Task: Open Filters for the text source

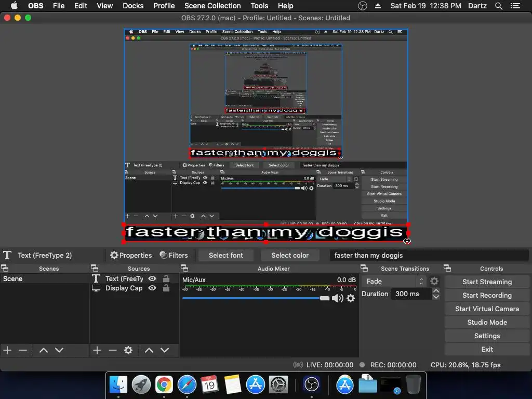Action: tap(174, 255)
